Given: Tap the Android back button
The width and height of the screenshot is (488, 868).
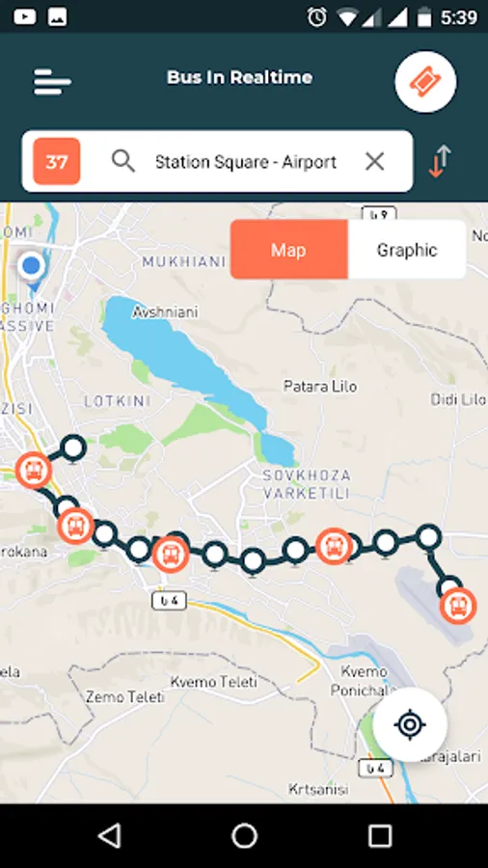Looking at the screenshot, I should coord(109,835).
